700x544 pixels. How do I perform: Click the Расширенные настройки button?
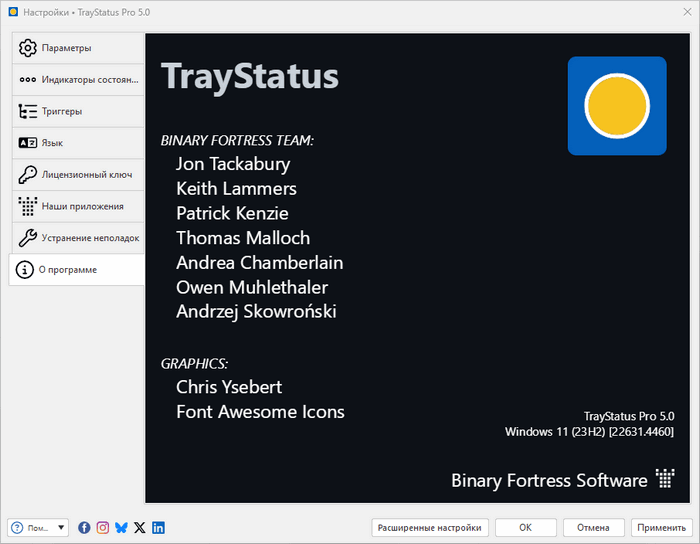tap(429, 527)
